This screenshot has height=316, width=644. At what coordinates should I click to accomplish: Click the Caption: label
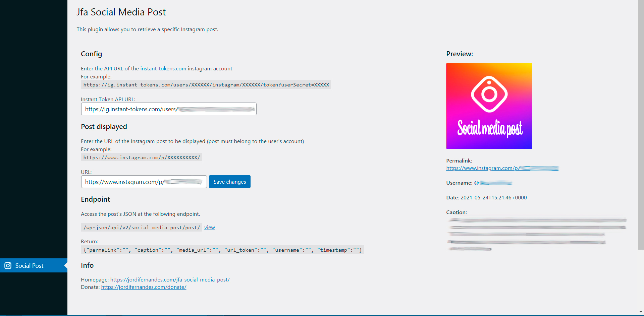[457, 212]
